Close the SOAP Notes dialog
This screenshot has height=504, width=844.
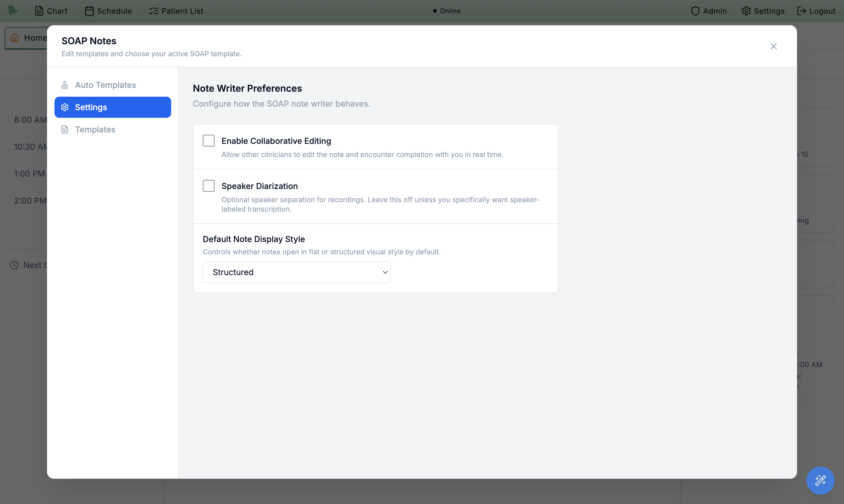[x=773, y=46]
